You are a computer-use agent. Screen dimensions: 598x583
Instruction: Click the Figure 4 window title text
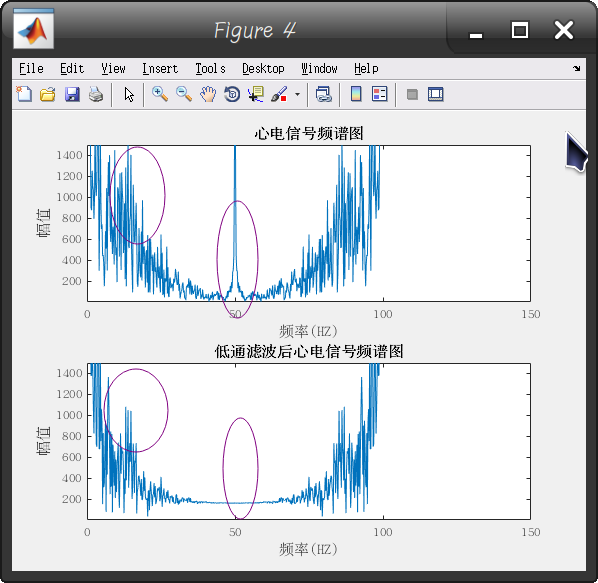point(255,30)
